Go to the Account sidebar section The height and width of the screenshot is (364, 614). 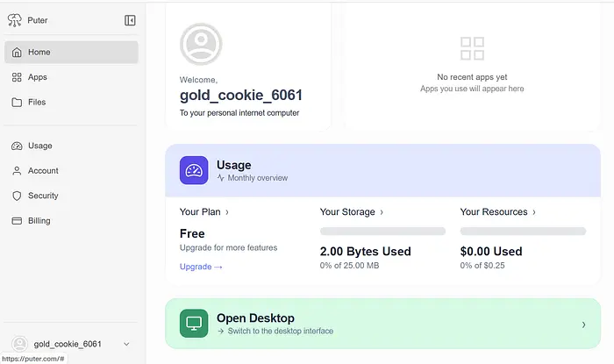coord(71,171)
